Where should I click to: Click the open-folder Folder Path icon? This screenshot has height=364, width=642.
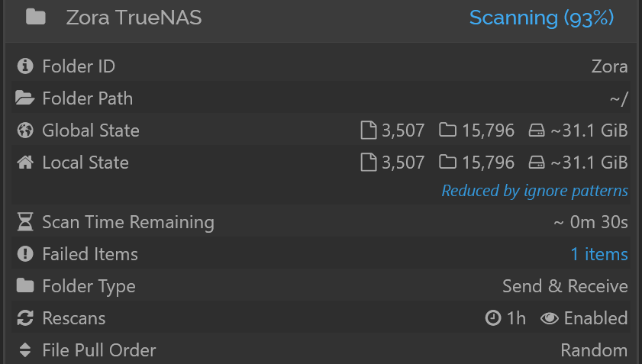(x=24, y=98)
